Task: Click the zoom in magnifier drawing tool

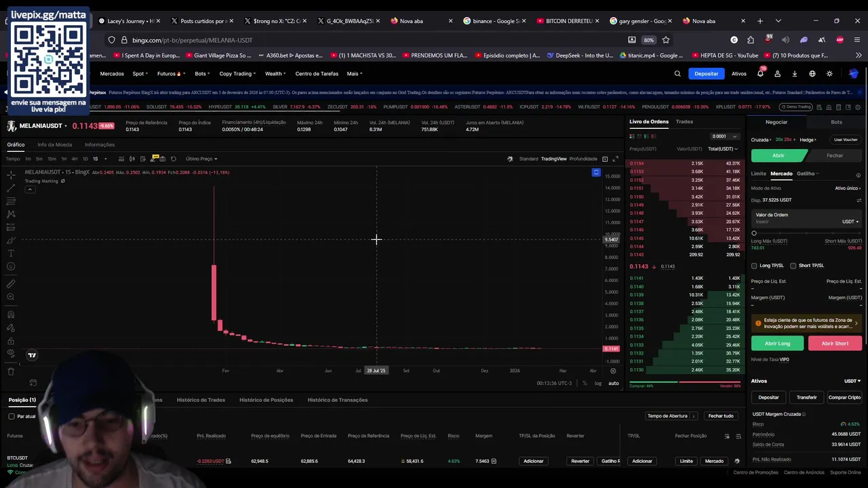Action: [11, 297]
